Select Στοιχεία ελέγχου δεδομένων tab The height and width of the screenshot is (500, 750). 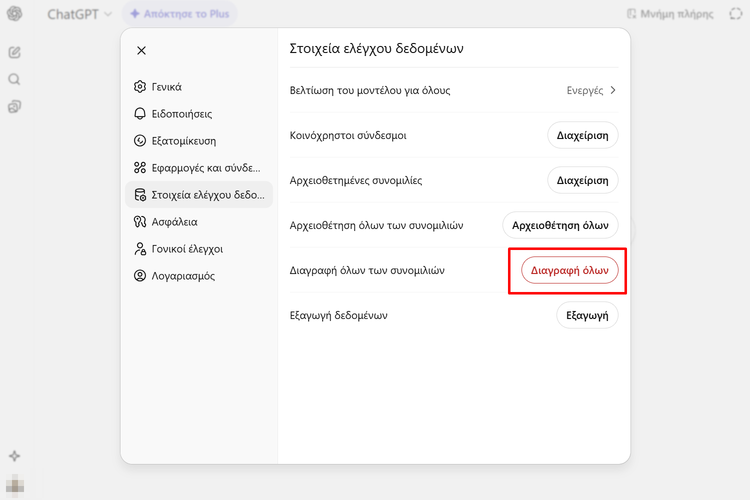pyautogui.click(x=198, y=195)
